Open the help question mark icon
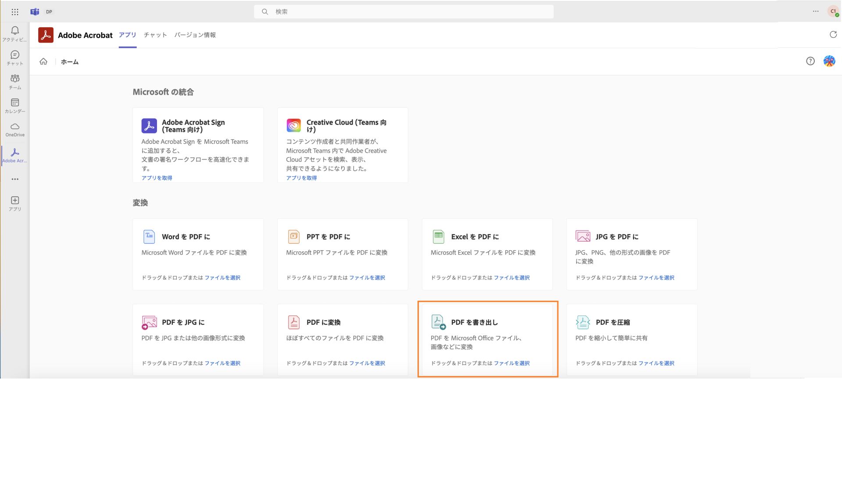 click(810, 61)
